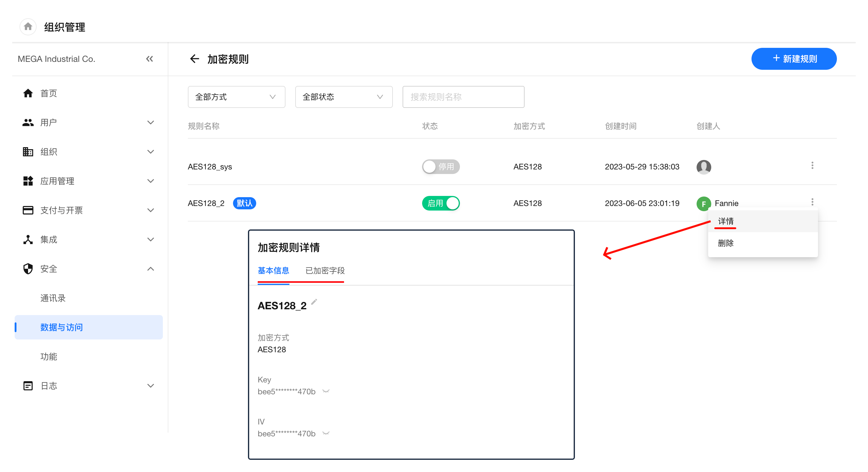Click pencil edit icon beside AES128_2 title
The width and height of the screenshot is (868, 472).
click(x=314, y=302)
